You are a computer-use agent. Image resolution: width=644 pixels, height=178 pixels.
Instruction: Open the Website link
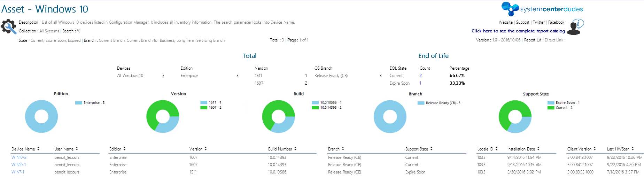tap(505, 22)
